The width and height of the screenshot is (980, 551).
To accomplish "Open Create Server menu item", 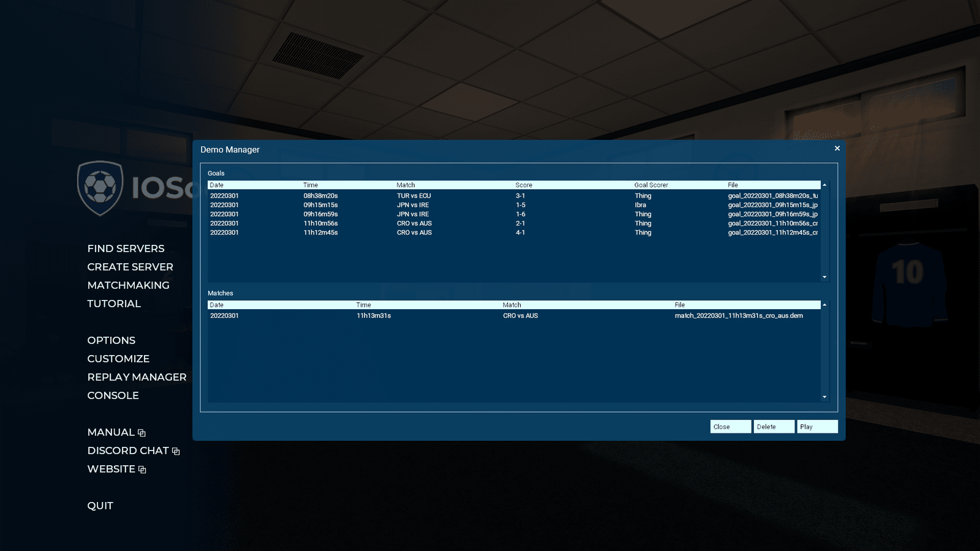I will (130, 267).
